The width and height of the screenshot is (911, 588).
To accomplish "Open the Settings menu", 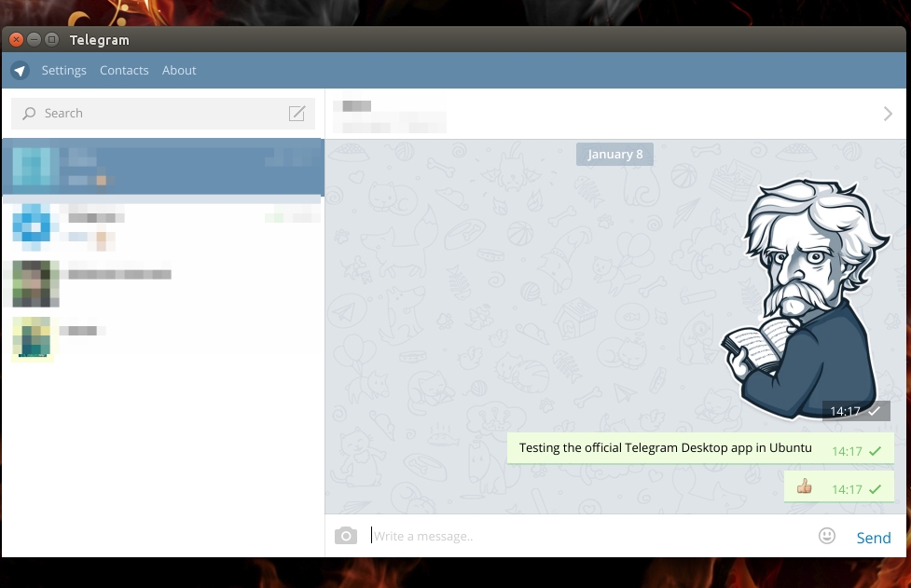I will tap(63, 71).
